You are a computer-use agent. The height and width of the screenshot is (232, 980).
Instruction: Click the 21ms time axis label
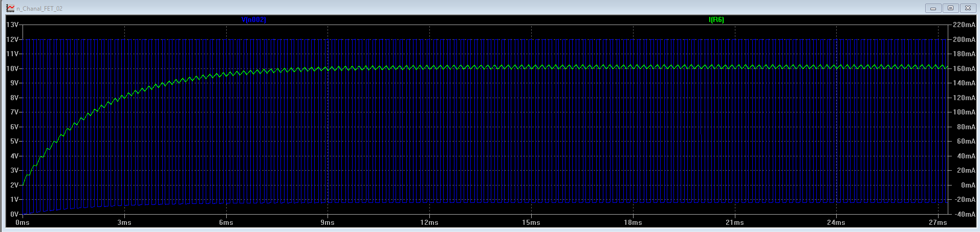(x=735, y=222)
